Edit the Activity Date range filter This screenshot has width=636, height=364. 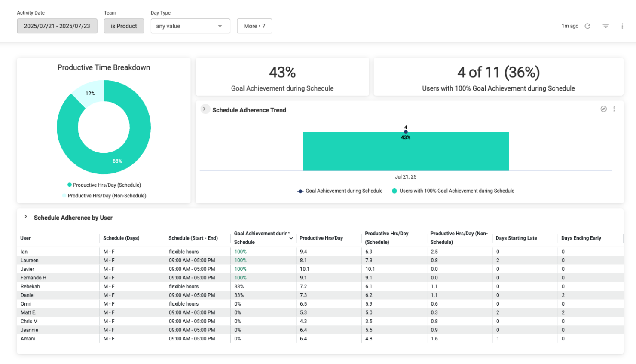pos(57,26)
